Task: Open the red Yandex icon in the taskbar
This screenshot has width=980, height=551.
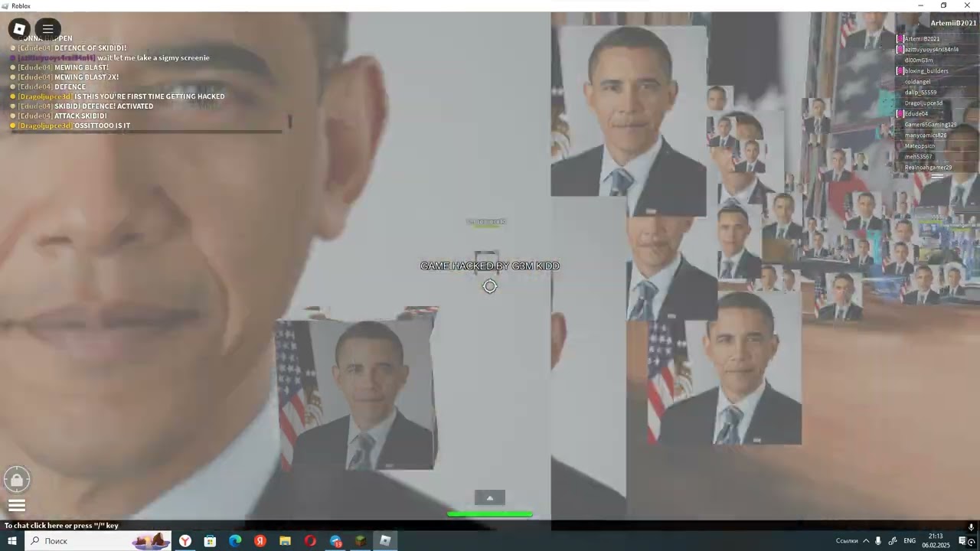Action: (x=260, y=541)
